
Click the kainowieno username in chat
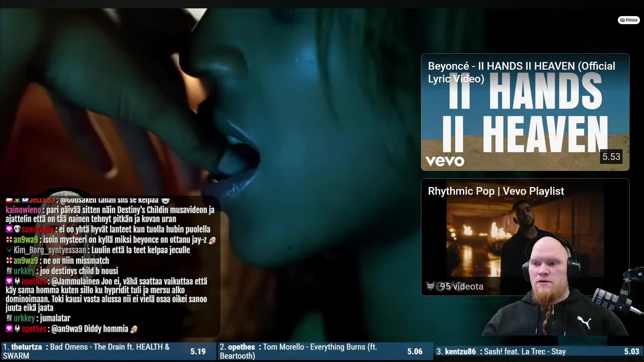[x=24, y=210]
